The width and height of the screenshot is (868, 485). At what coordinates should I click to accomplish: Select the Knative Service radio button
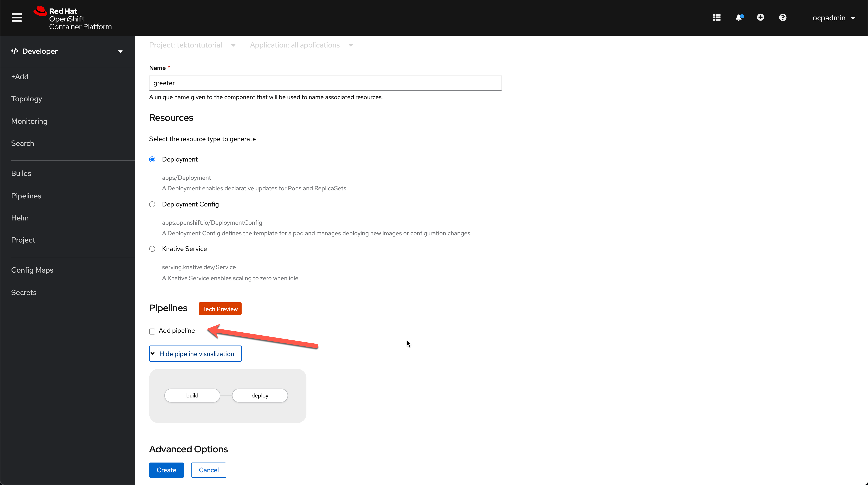[152, 249]
